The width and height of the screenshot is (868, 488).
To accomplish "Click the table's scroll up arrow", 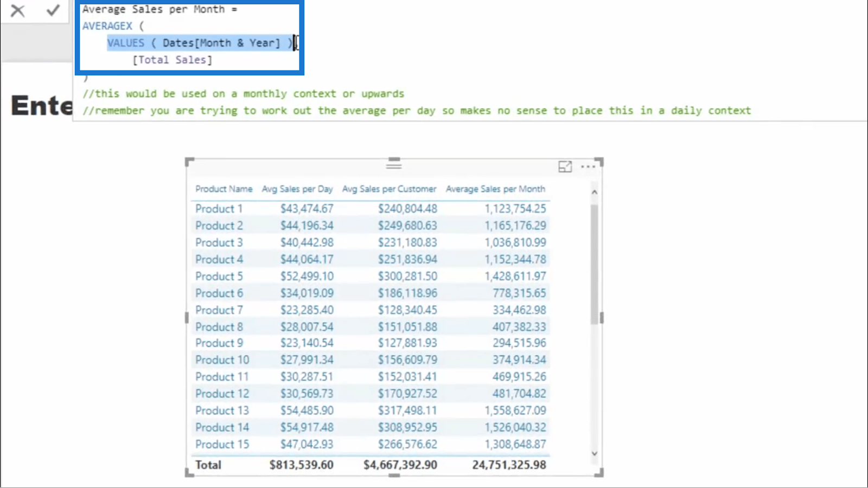I will click(x=594, y=192).
